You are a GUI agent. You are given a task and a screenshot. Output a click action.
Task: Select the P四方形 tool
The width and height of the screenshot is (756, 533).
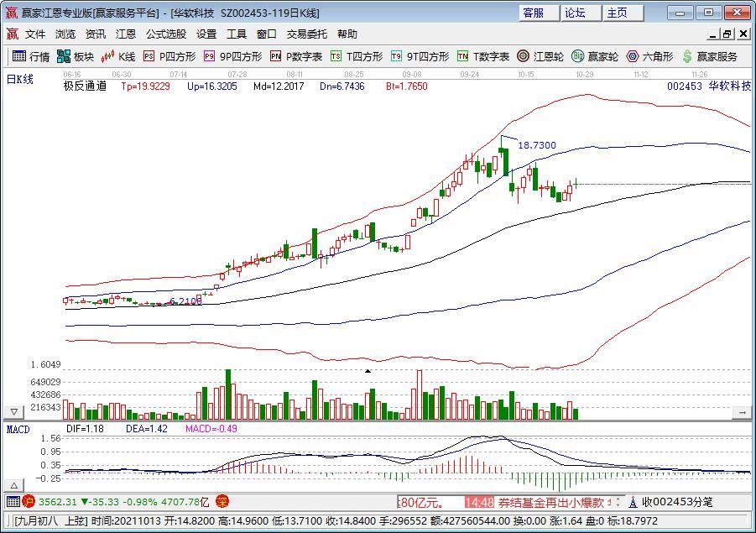click(x=169, y=57)
